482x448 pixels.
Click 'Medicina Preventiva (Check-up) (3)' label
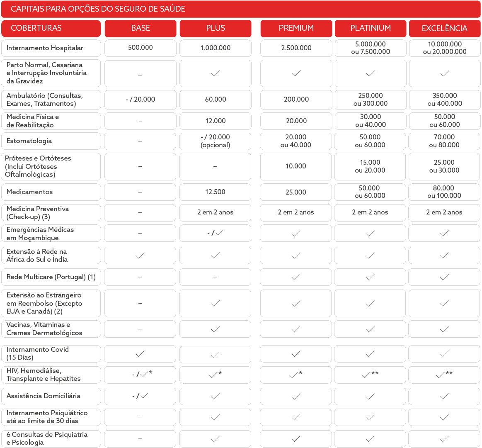(37, 213)
